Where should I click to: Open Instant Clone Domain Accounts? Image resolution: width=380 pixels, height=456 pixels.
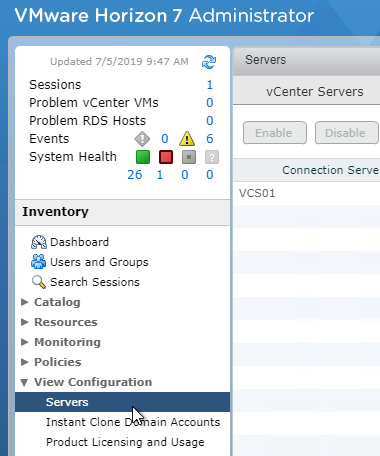[x=133, y=422]
